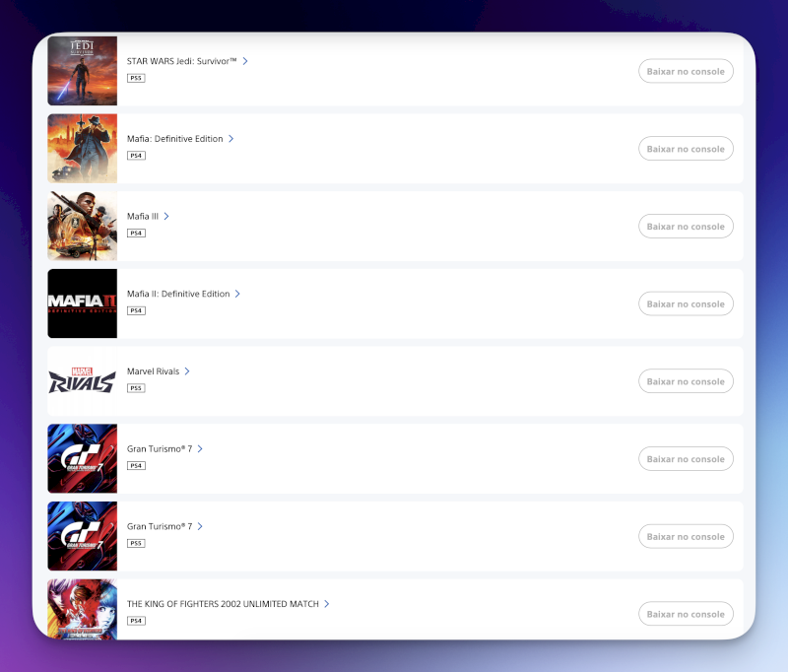Open THE KING OF FIGHTERS 2002 UNLIMITED MATCH title

coord(223,604)
